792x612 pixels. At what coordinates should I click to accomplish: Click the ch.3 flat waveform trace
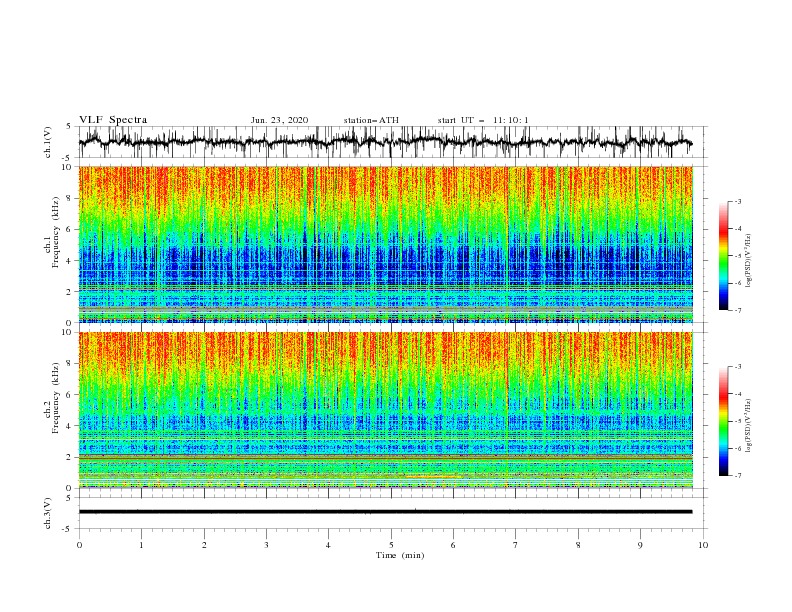click(x=385, y=512)
